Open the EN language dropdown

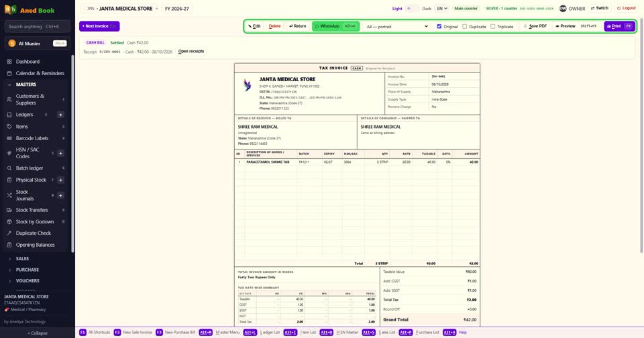(x=441, y=8)
